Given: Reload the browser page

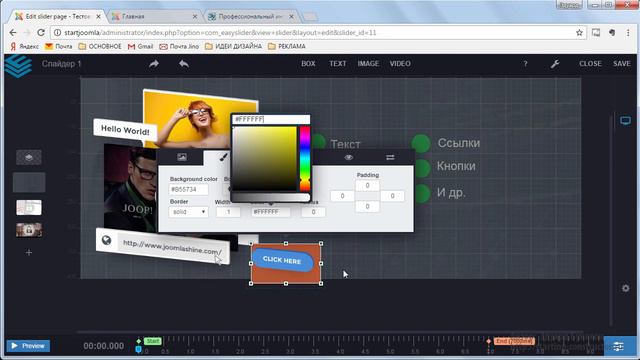Looking at the screenshot, I should coord(40,33).
